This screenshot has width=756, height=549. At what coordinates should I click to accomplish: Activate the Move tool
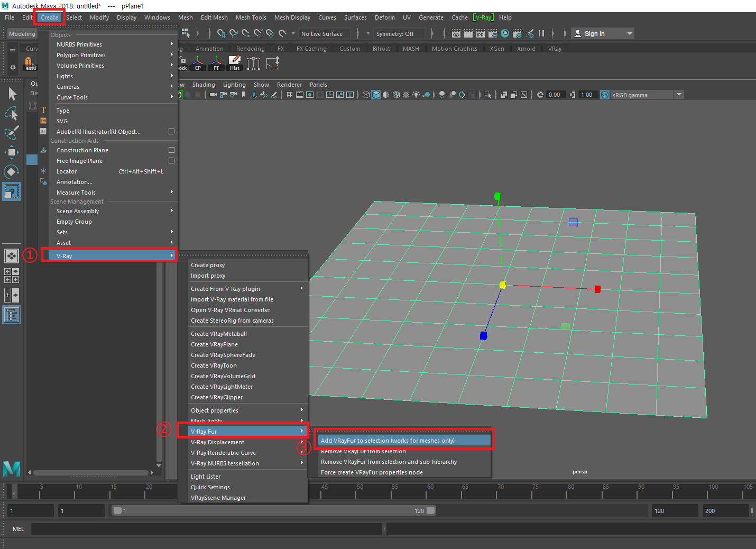coord(12,152)
